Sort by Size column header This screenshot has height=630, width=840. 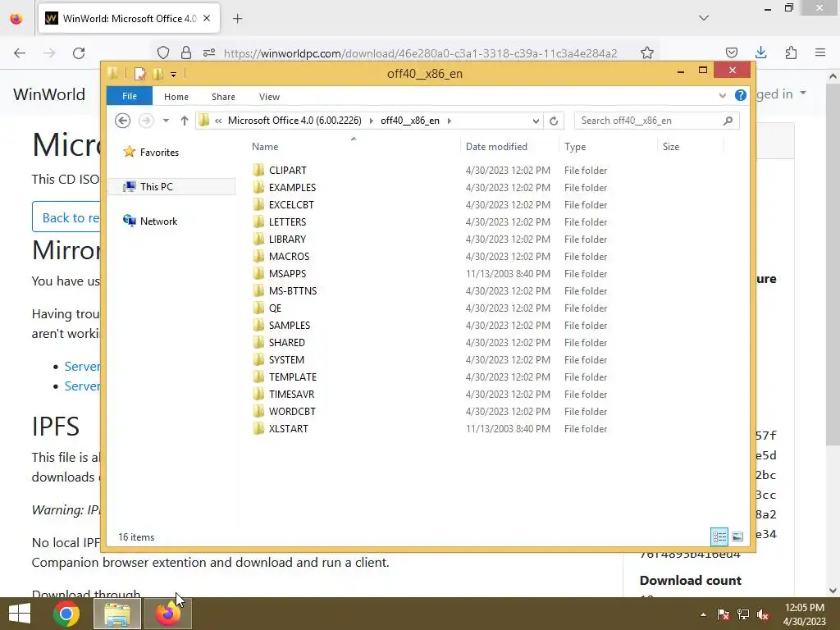(x=690, y=146)
